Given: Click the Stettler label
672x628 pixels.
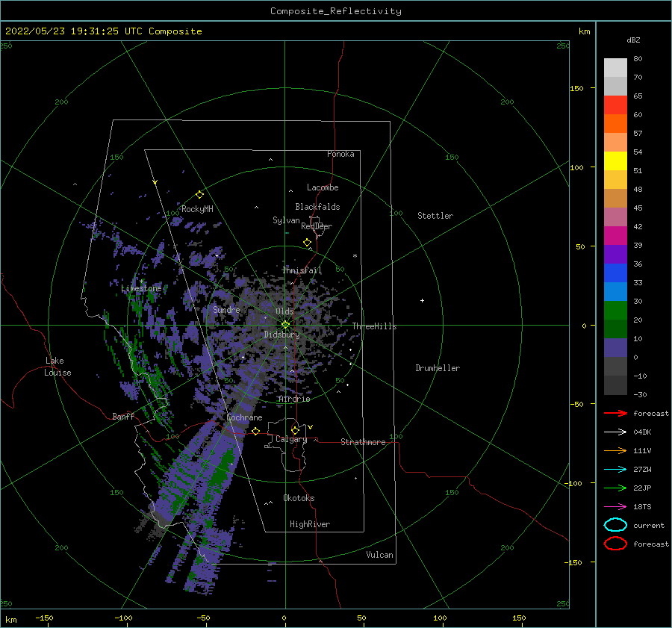Looking at the screenshot, I should tap(435, 216).
